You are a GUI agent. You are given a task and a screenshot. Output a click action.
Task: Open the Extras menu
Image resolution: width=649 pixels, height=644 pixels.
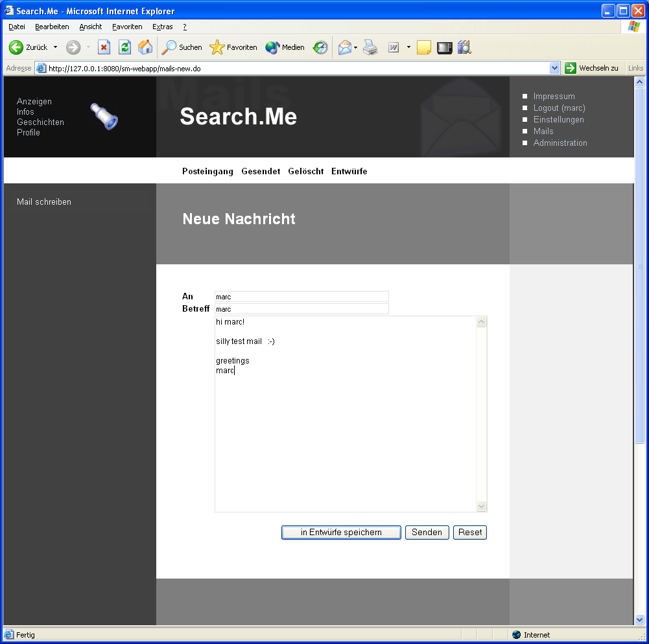pyautogui.click(x=162, y=27)
